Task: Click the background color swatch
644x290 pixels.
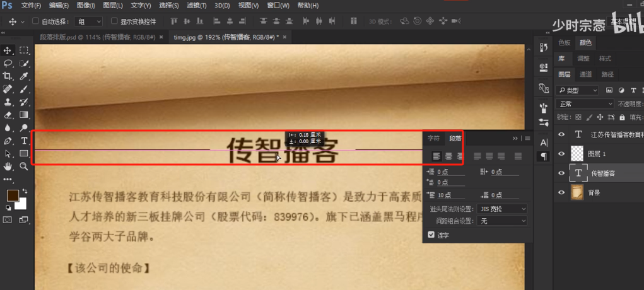Action: [21, 204]
